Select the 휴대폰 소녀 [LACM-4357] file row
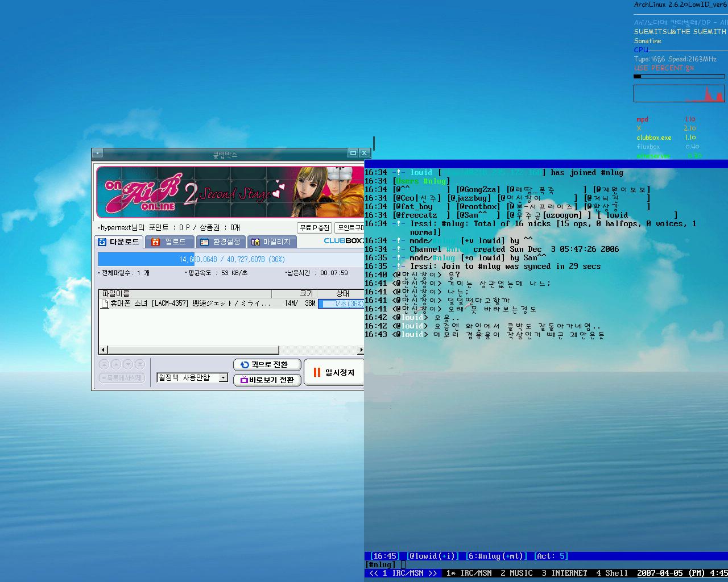The width and height of the screenshot is (728, 582). pyautogui.click(x=231, y=304)
